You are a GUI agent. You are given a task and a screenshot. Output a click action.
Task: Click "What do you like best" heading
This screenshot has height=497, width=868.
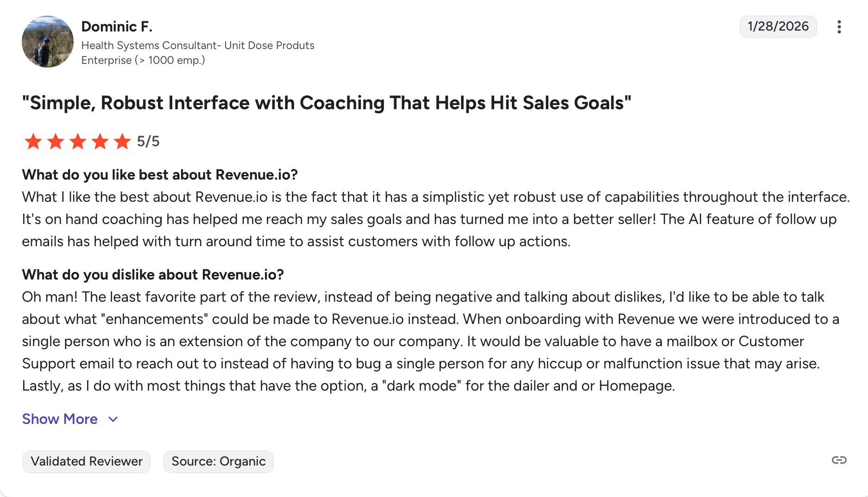pyautogui.click(x=160, y=175)
